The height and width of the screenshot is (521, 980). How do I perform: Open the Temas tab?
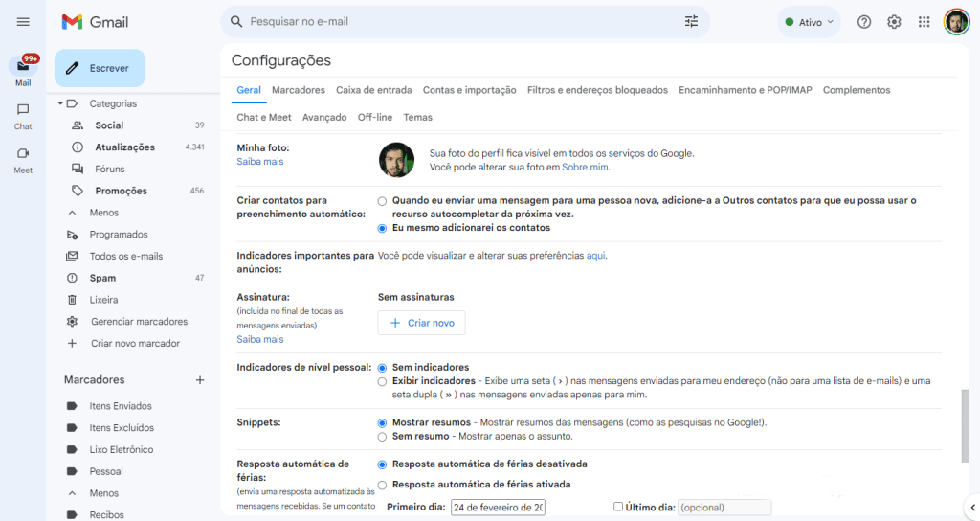417,117
